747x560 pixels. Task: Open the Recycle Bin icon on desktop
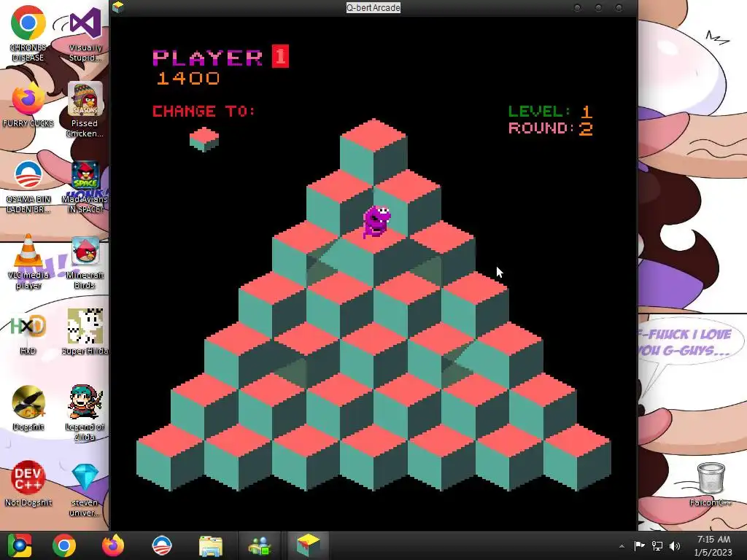711,484
